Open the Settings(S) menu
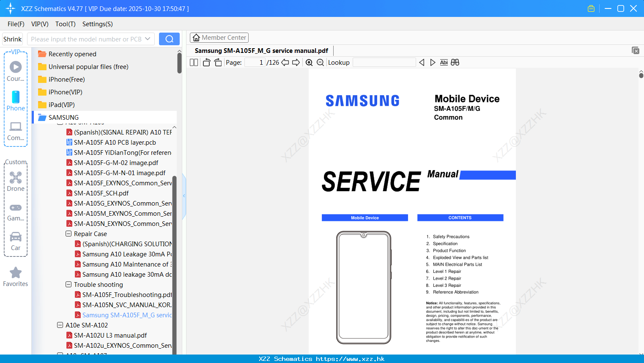This screenshot has height=363, width=644. [x=98, y=24]
